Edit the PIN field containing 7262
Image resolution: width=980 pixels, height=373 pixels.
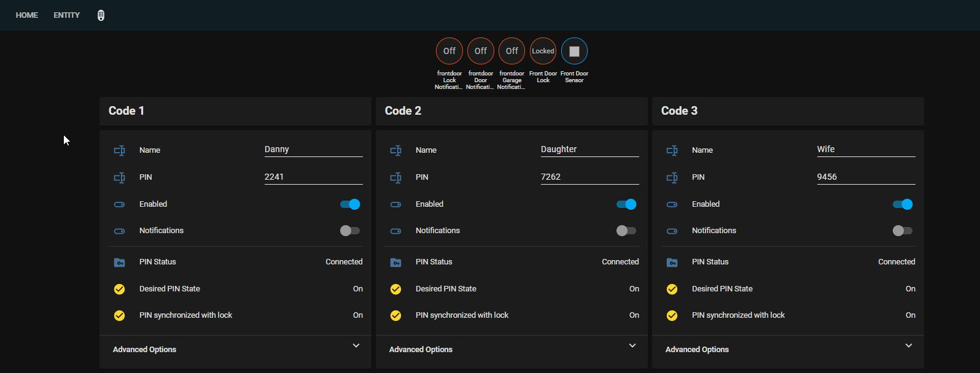coord(590,177)
